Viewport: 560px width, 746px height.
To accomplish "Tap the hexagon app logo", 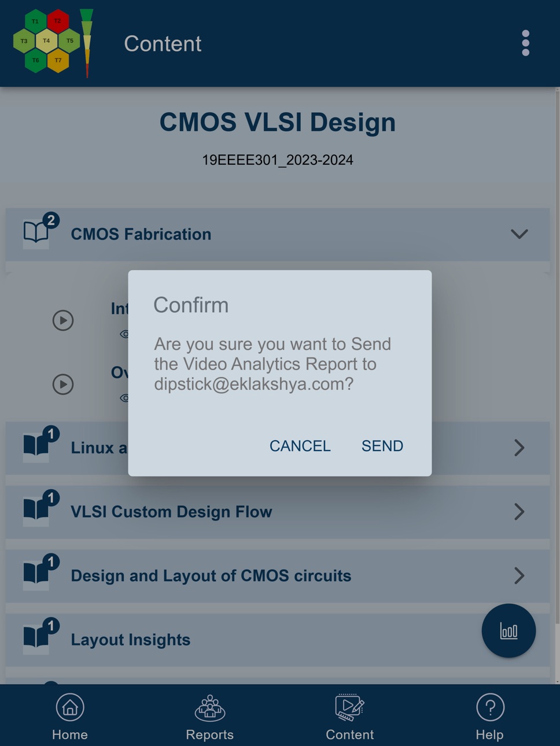I will click(53, 42).
